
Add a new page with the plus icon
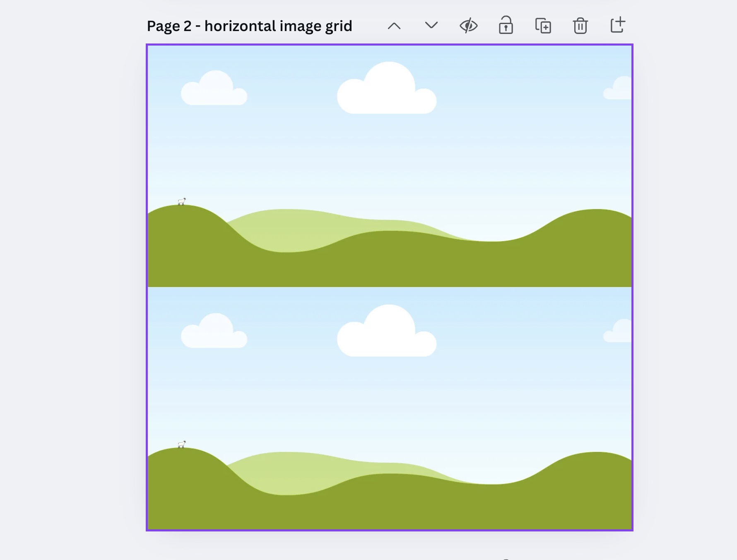[618, 25]
